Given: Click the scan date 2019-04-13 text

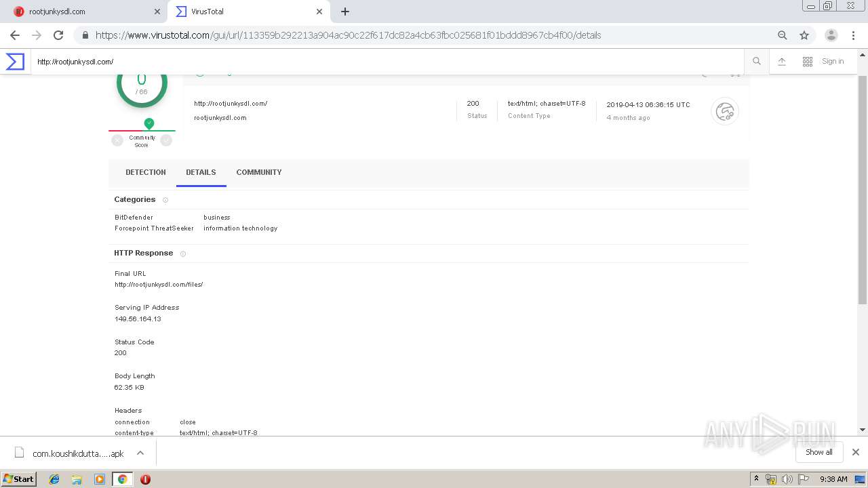Looking at the screenshot, I should point(648,105).
